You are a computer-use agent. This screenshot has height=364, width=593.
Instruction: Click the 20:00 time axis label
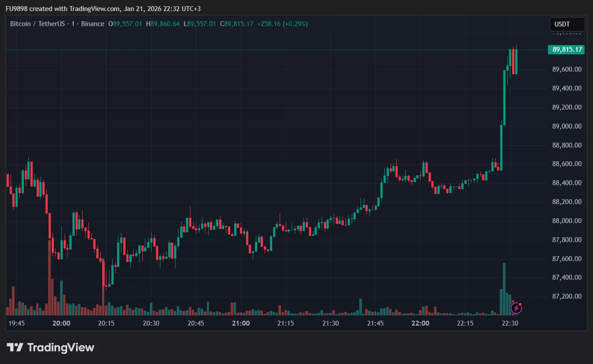coord(61,323)
